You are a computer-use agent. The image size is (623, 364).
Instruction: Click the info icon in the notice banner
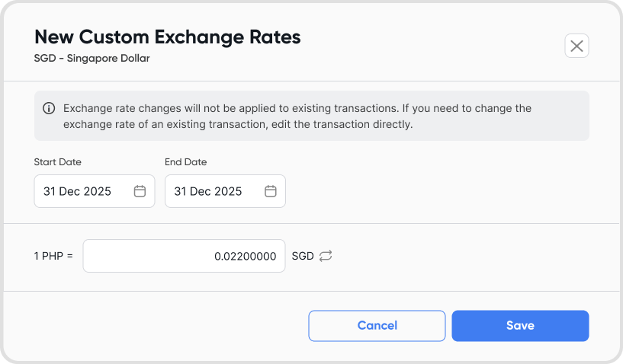[49, 108]
